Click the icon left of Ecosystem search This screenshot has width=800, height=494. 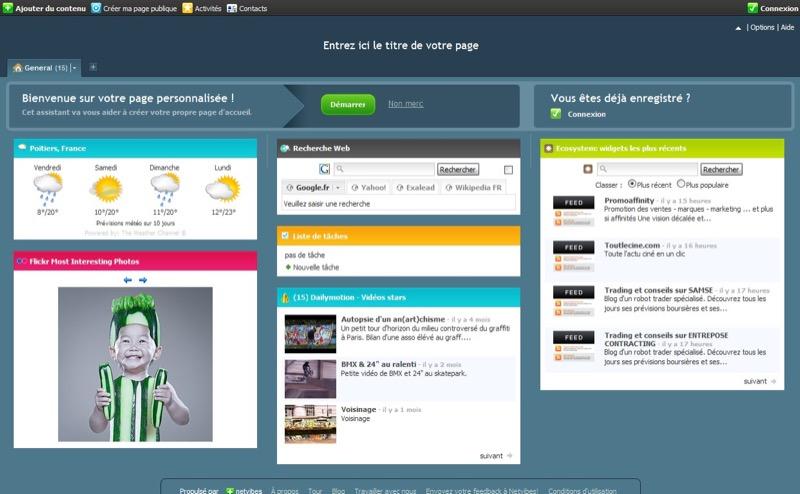(588, 169)
